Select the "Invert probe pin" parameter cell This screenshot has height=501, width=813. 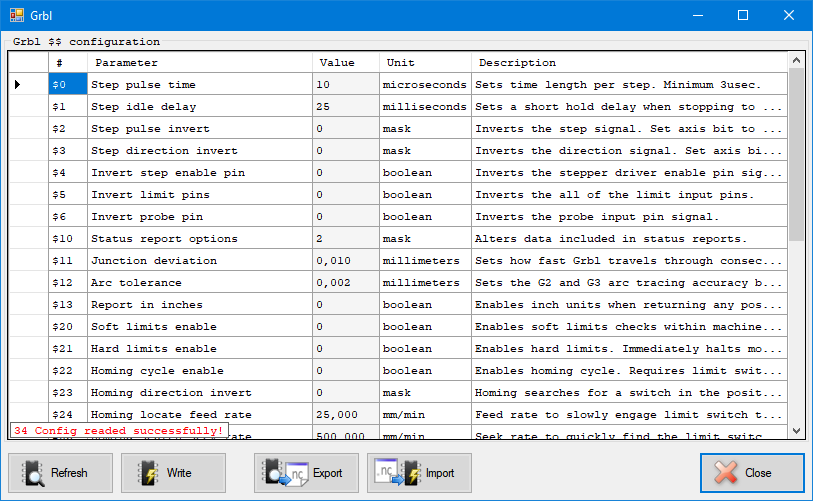(x=200, y=216)
